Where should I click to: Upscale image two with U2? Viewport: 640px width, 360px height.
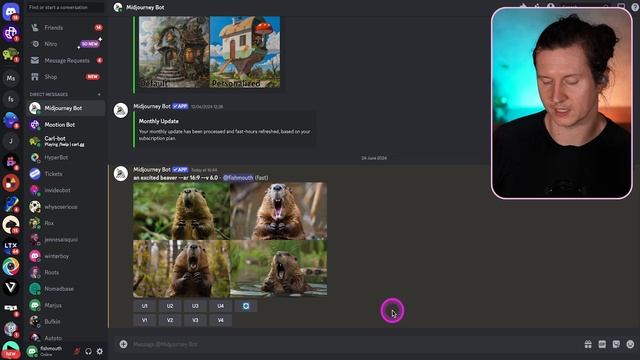pos(170,306)
